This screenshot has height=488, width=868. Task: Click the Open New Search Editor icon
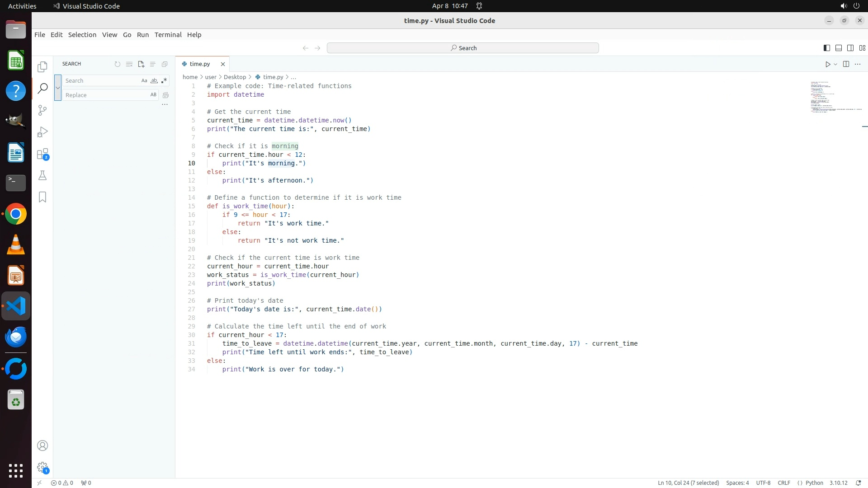tap(141, 64)
